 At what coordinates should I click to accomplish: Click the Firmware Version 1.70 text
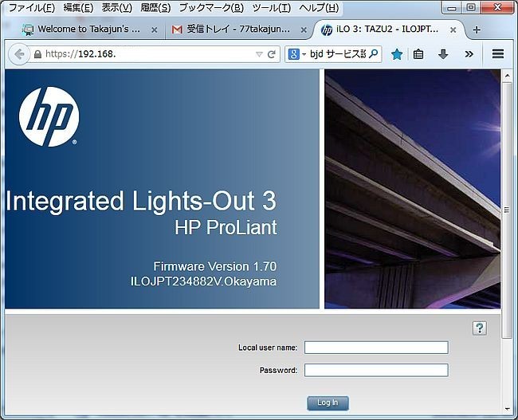pos(214,266)
